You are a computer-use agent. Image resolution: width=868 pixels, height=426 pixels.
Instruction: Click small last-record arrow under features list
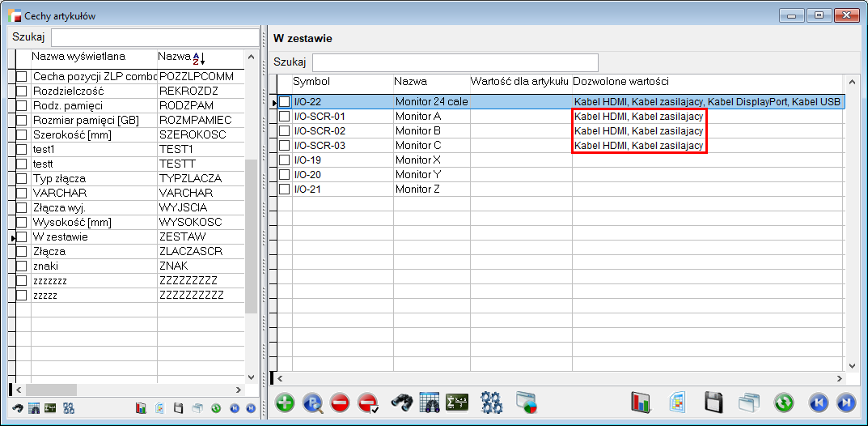[251, 408]
